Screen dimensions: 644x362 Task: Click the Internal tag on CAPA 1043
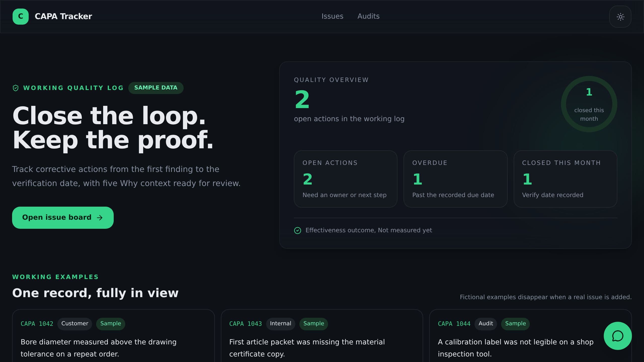point(280,324)
